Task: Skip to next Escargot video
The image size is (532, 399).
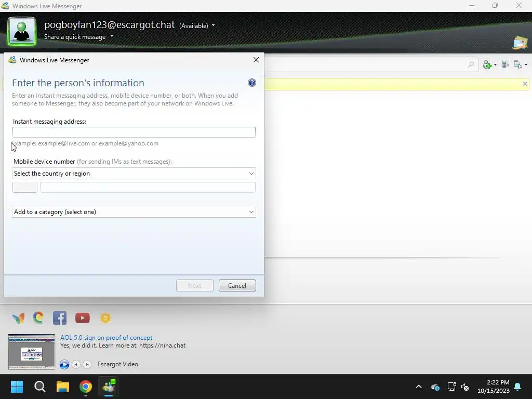Action: pyautogui.click(x=87, y=364)
